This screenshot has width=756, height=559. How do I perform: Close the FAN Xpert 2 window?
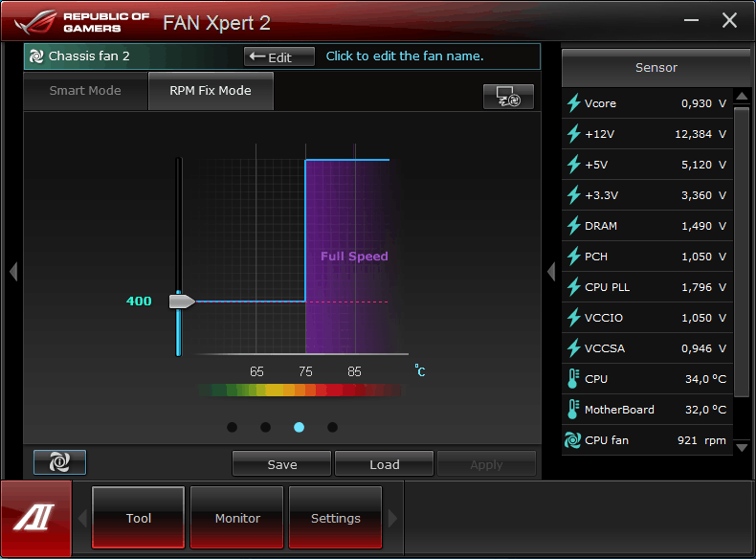coord(729,20)
